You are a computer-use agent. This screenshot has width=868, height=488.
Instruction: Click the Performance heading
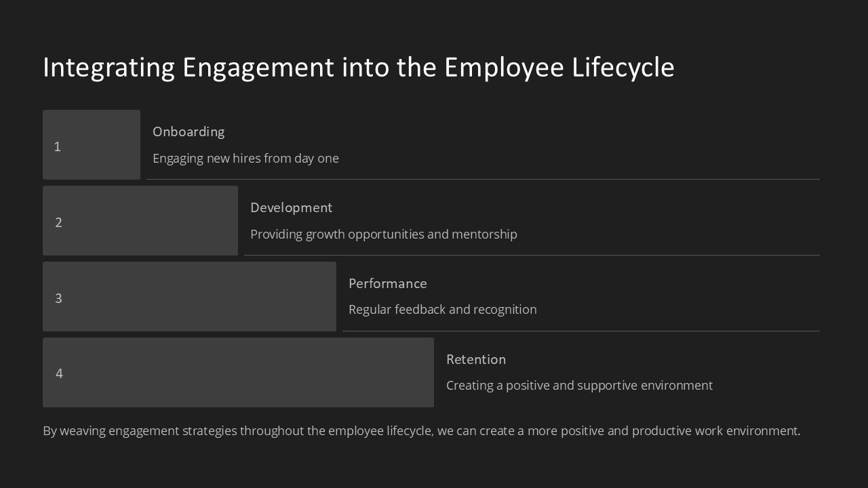387,283
